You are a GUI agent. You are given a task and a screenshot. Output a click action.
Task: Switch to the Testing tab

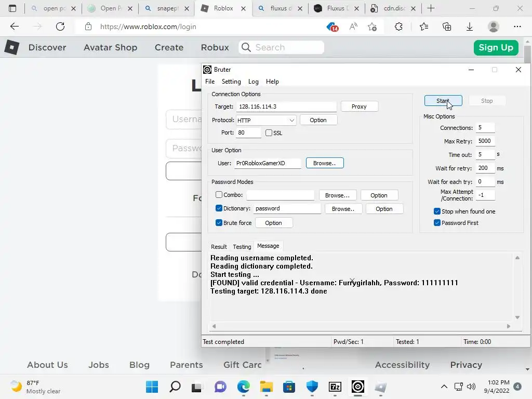click(242, 247)
